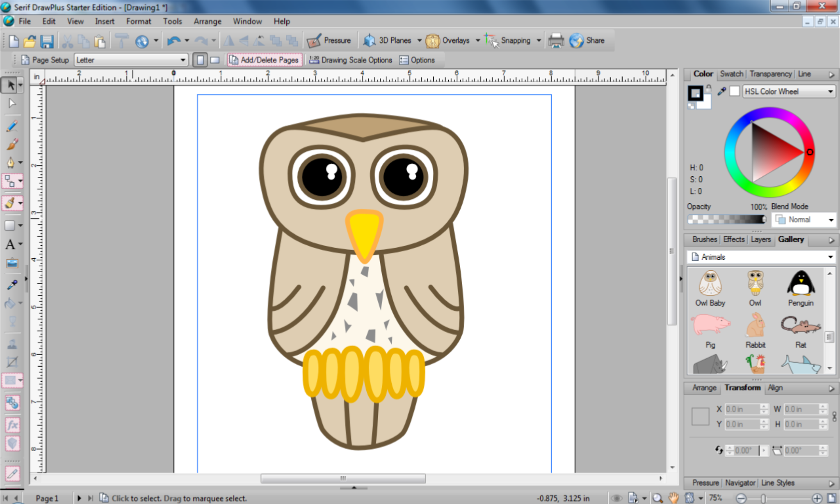Switch to portrait page orientation

[200, 60]
